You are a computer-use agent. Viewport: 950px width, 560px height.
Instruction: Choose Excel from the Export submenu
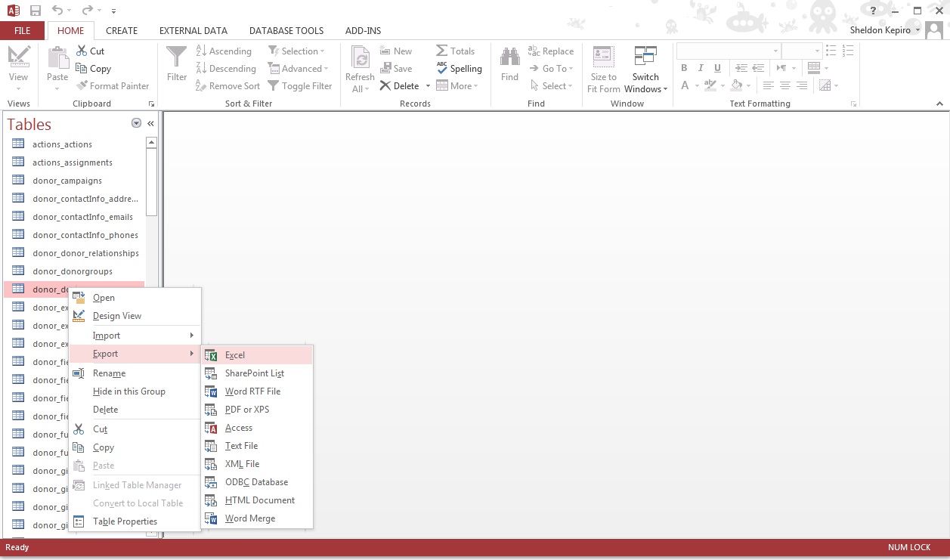tap(235, 355)
